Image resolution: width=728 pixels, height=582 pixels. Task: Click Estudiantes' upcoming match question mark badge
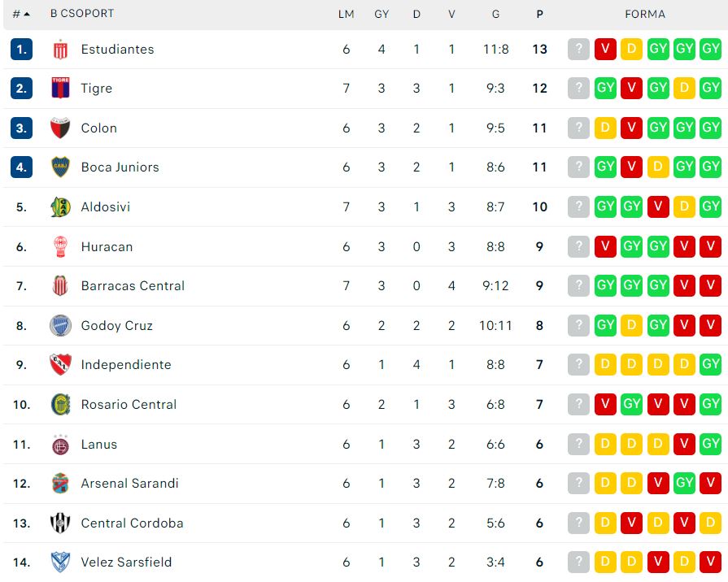click(x=578, y=49)
